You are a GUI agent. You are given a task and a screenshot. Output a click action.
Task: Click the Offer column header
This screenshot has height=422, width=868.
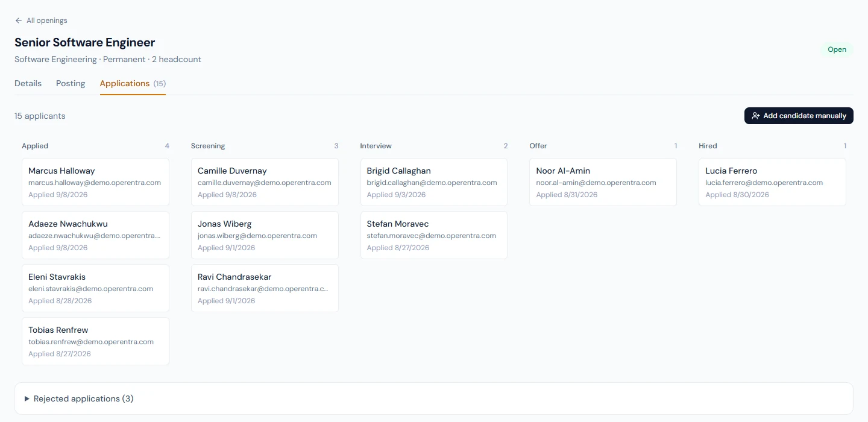click(x=539, y=146)
